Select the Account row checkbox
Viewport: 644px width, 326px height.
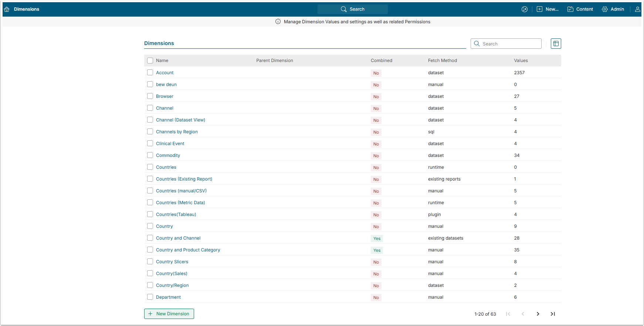click(150, 73)
